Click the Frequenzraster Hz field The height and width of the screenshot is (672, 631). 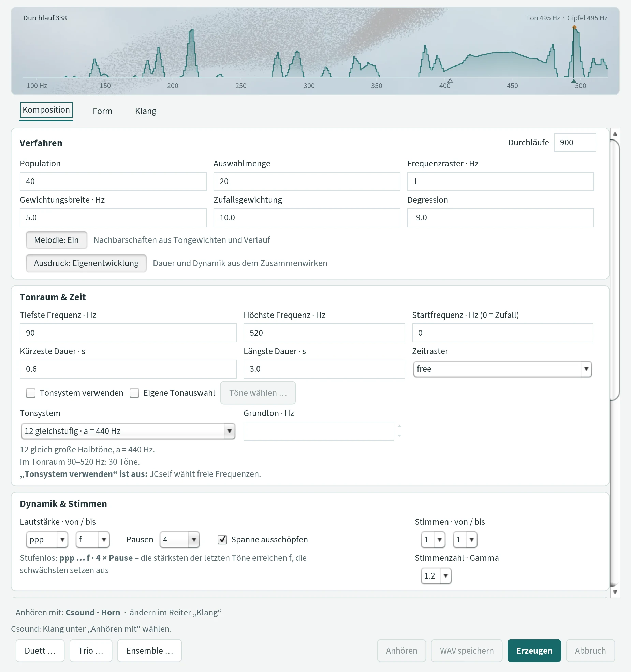pyautogui.click(x=500, y=181)
